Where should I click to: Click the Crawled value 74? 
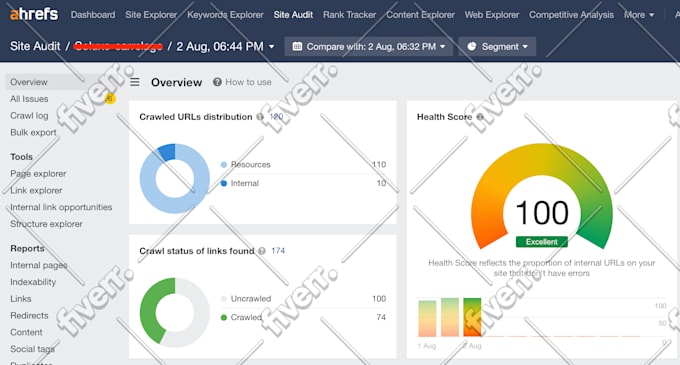[x=381, y=317]
